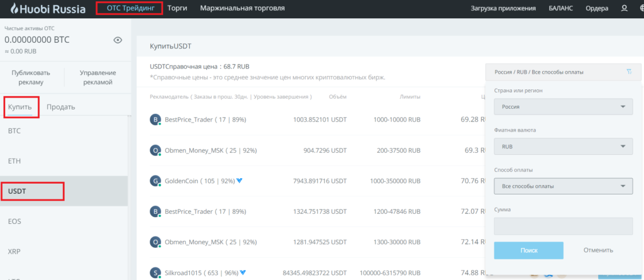Select USDT in the coin list

(x=64, y=191)
